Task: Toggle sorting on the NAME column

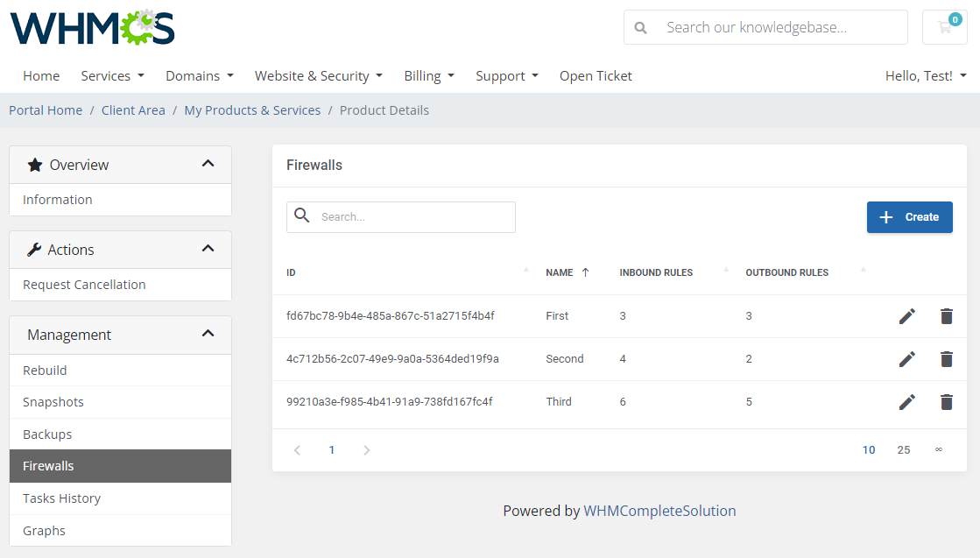Action: [x=561, y=272]
